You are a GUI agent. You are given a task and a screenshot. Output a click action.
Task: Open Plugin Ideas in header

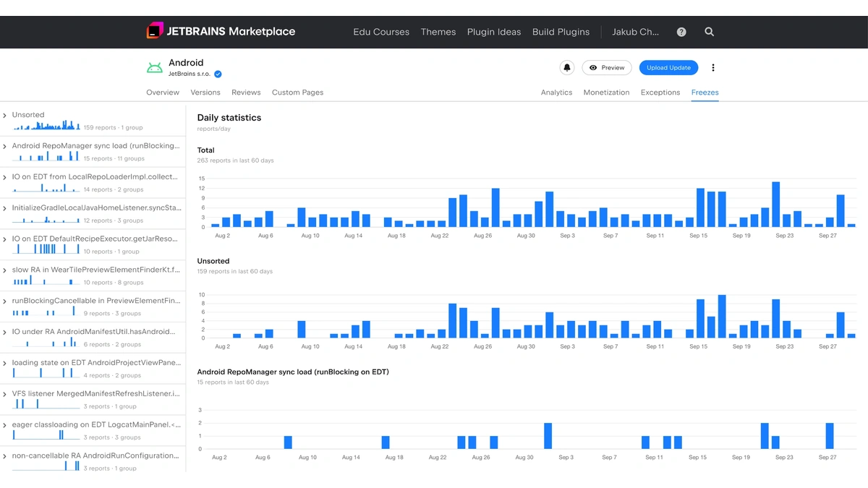point(494,32)
